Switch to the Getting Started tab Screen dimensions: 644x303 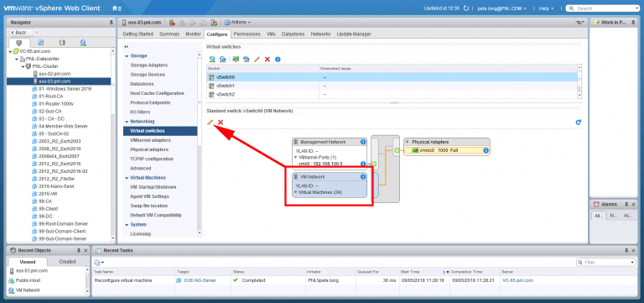pyautogui.click(x=138, y=34)
